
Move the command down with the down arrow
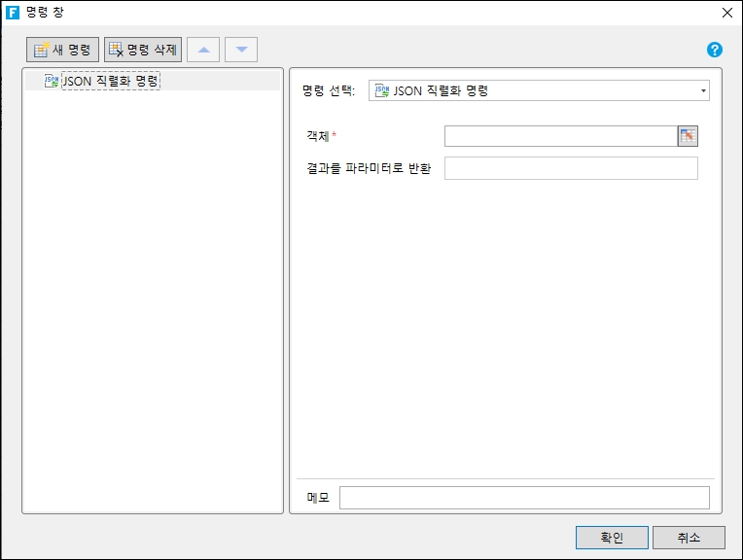click(241, 50)
